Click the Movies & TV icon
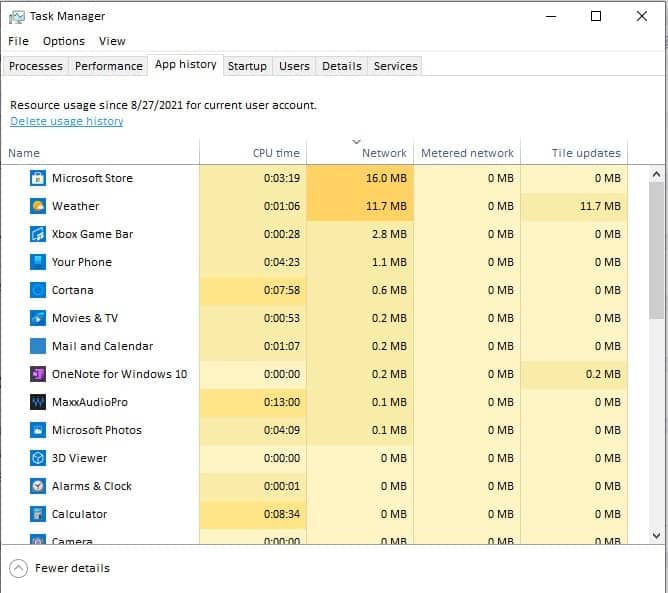The width and height of the screenshot is (668, 593). pos(38,318)
